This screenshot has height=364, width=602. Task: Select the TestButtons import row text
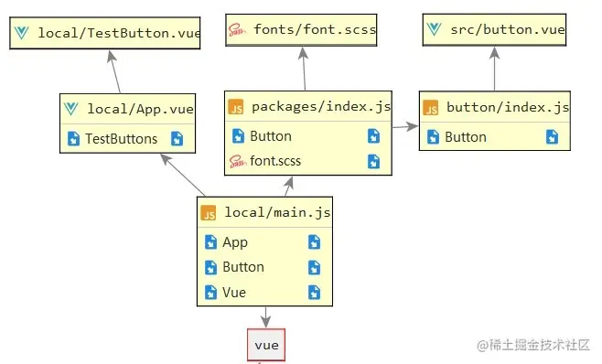(x=122, y=139)
